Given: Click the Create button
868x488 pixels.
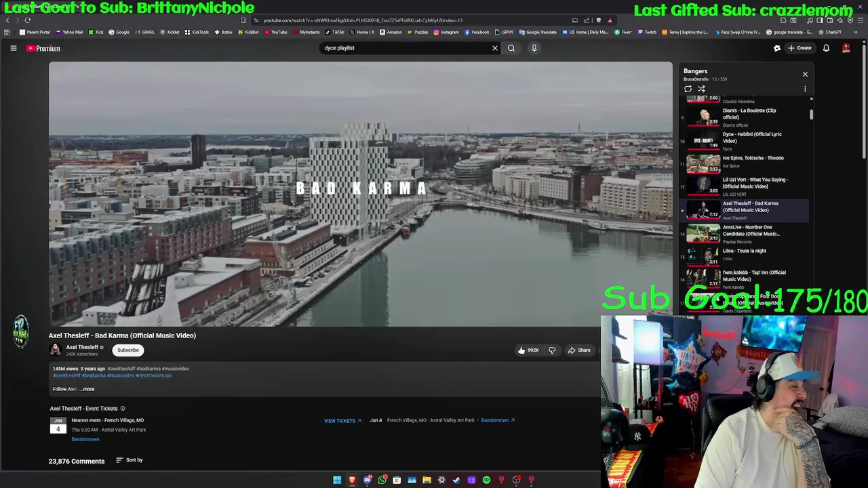Looking at the screenshot, I should click(x=800, y=48).
